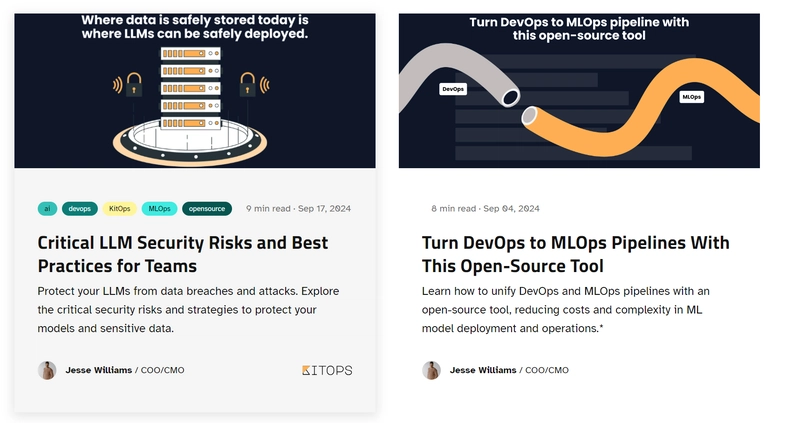The width and height of the screenshot is (800, 423).
Task: Open the "Critical LLM Security Risks" article title
Action: [182, 254]
